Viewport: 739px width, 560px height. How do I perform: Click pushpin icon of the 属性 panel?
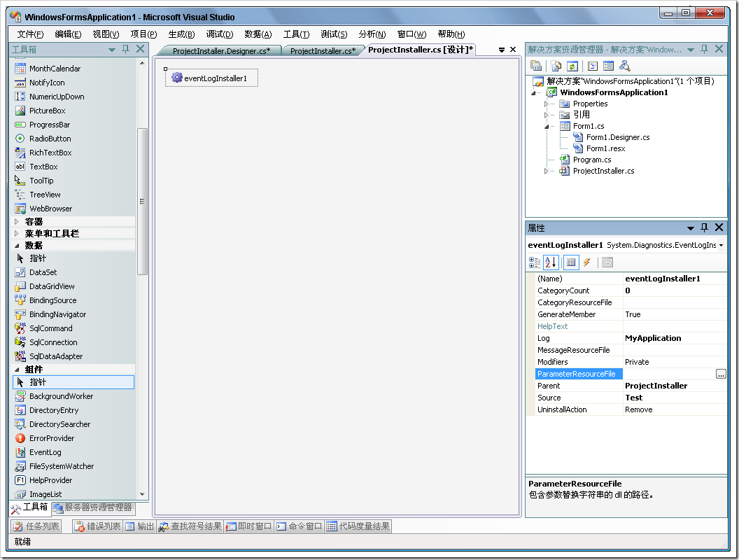coord(704,227)
